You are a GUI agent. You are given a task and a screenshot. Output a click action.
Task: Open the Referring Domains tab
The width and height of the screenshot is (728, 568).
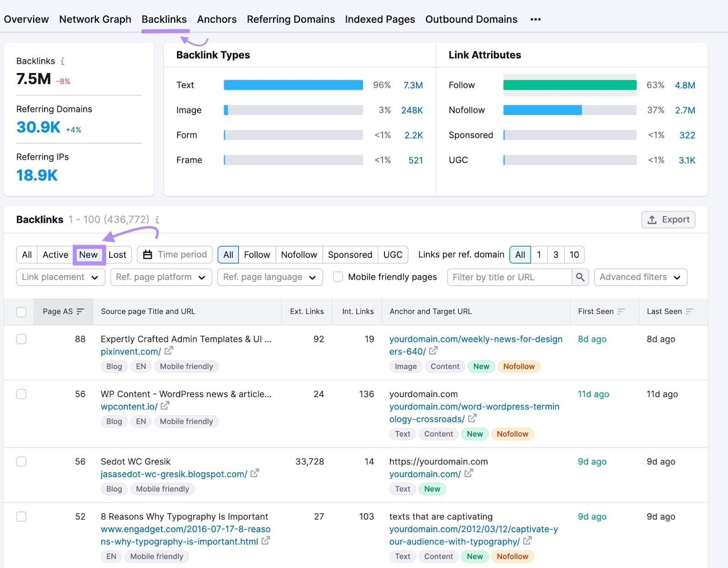[291, 19]
